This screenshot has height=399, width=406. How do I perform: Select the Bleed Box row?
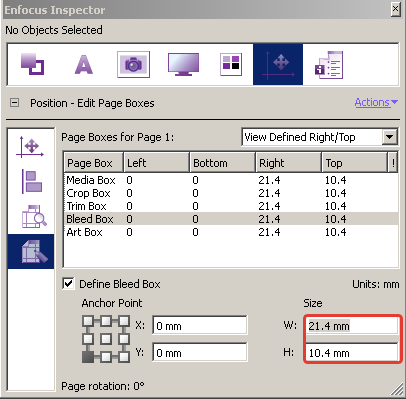(231, 219)
